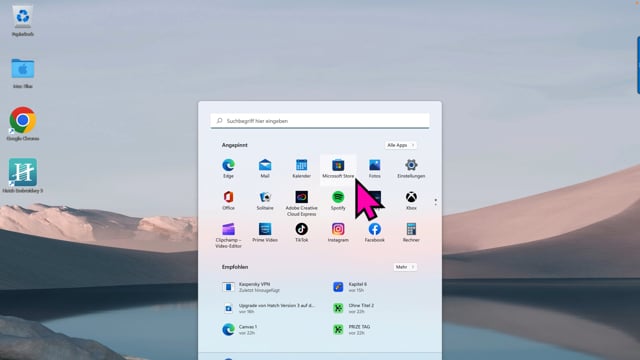The height and width of the screenshot is (360, 640).
Task: Open the Solitaire game tile
Action: [x=265, y=201]
